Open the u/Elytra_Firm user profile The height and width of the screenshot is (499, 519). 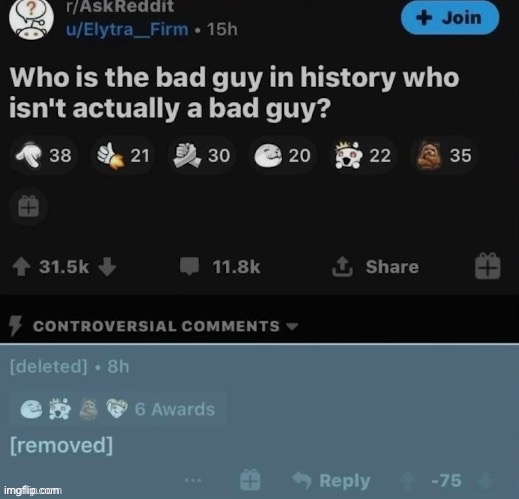point(127,30)
